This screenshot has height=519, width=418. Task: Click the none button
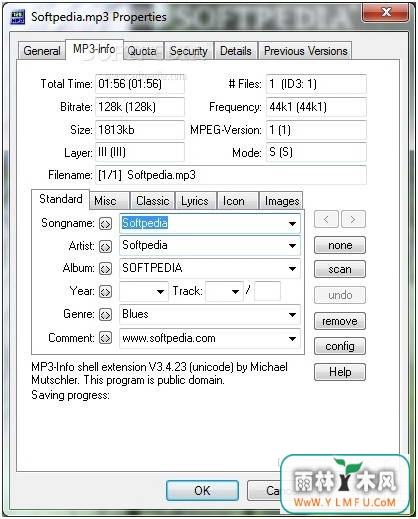(x=340, y=245)
